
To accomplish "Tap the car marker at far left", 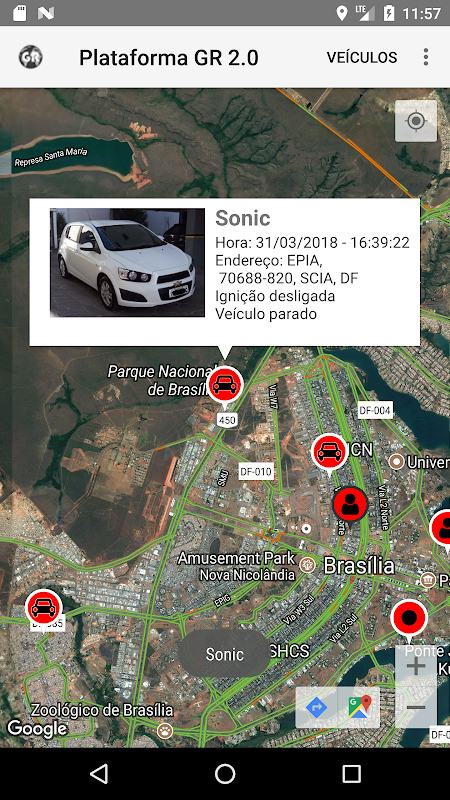I will 44,608.
